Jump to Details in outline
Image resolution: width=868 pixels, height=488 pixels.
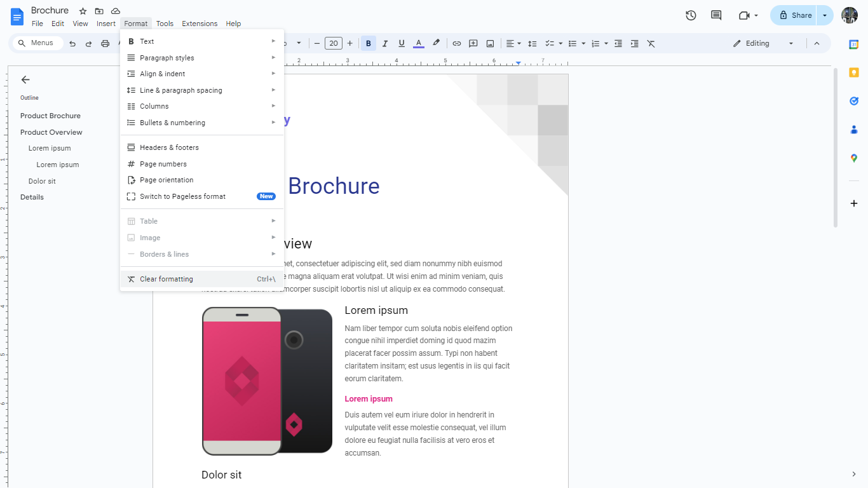tap(32, 197)
